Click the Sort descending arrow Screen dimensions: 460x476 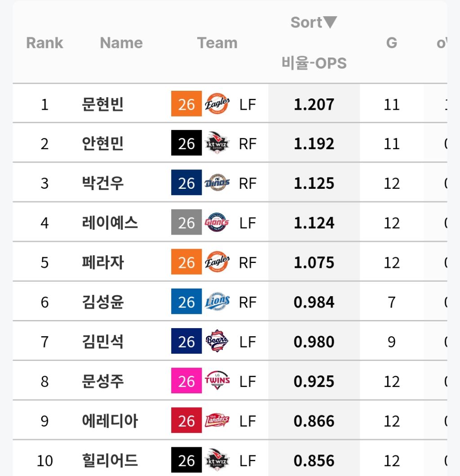coord(330,22)
